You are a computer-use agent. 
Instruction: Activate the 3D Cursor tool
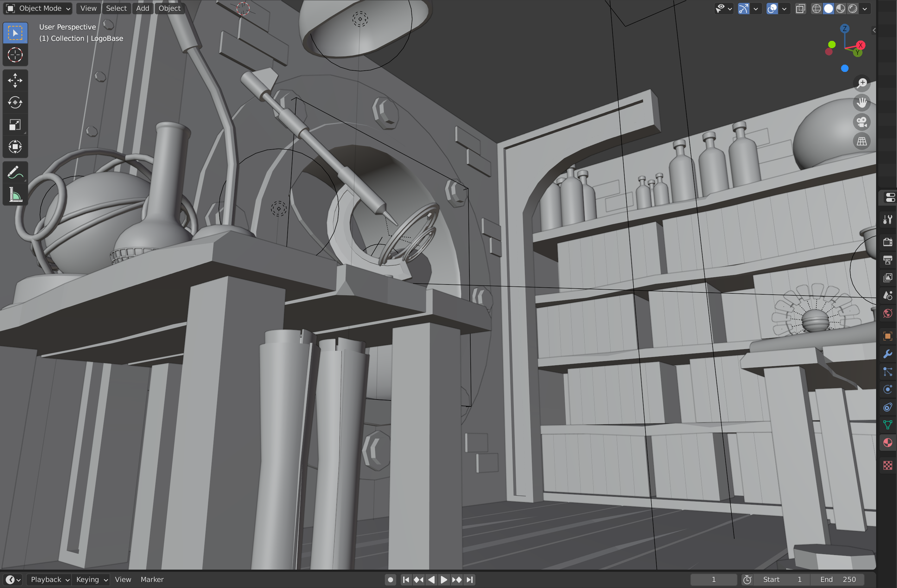(x=15, y=55)
